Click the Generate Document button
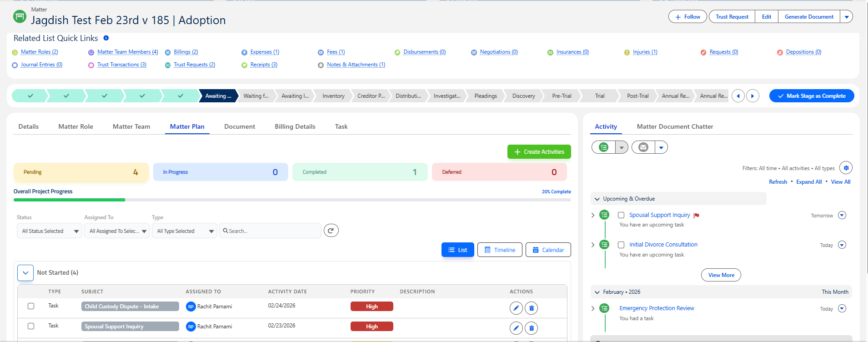Viewport: 868px width, 342px height. [809, 17]
